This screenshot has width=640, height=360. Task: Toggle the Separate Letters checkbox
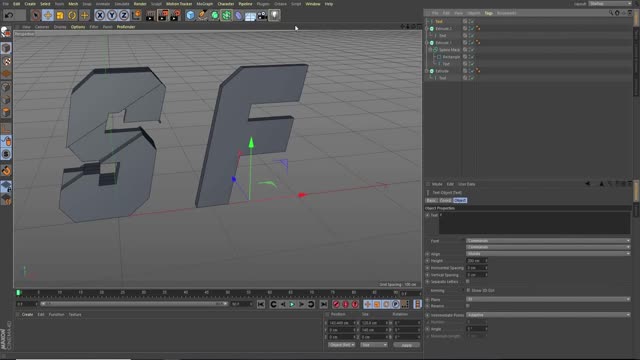pyautogui.click(x=468, y=282)
